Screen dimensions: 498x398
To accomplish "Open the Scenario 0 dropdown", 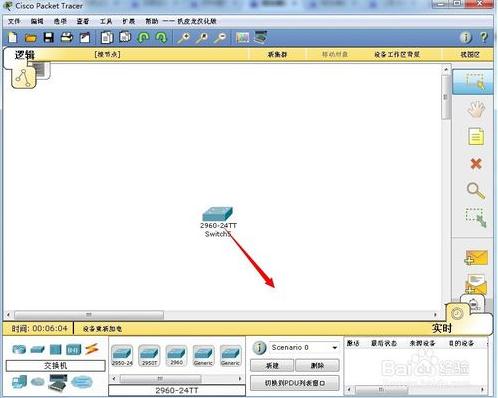I will (x=304, y=348).
